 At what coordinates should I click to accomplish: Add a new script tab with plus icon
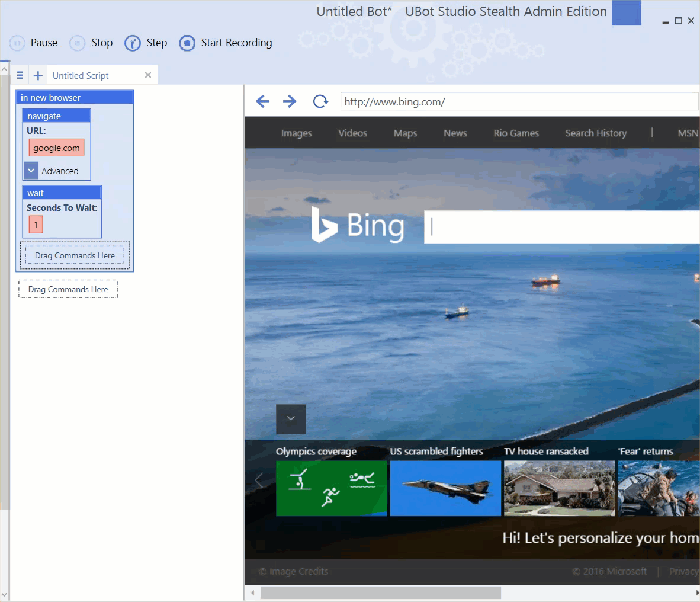pyautogui.click(x=38, y=75)
